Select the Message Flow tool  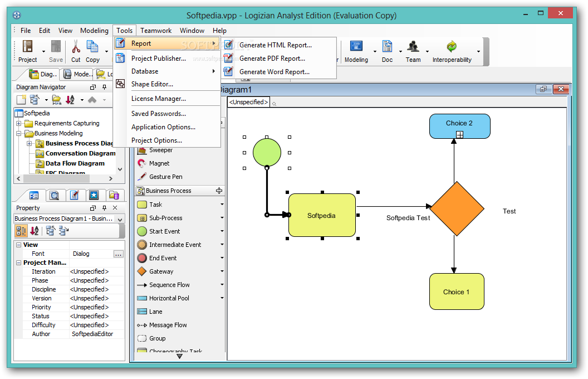coord(168,325)
